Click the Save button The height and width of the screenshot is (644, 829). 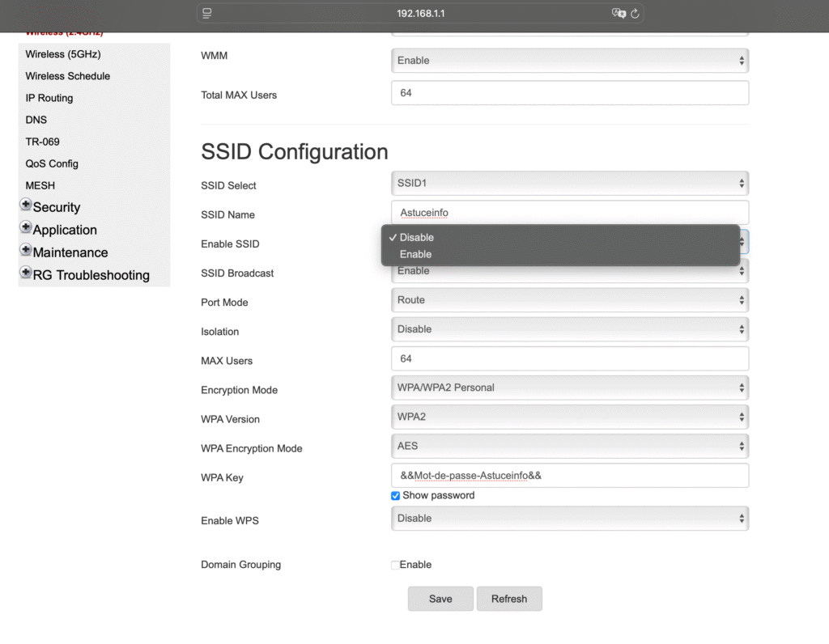[440, 599]
